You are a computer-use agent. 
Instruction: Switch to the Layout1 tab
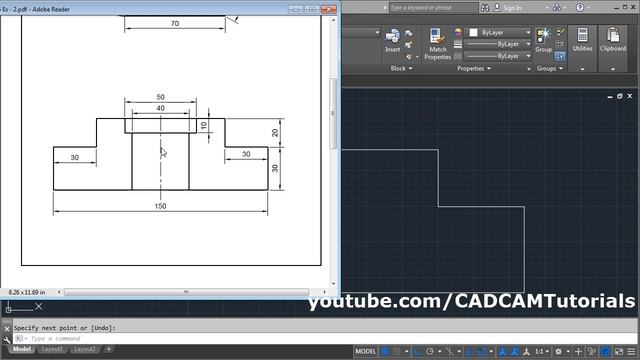click(52, 349)
